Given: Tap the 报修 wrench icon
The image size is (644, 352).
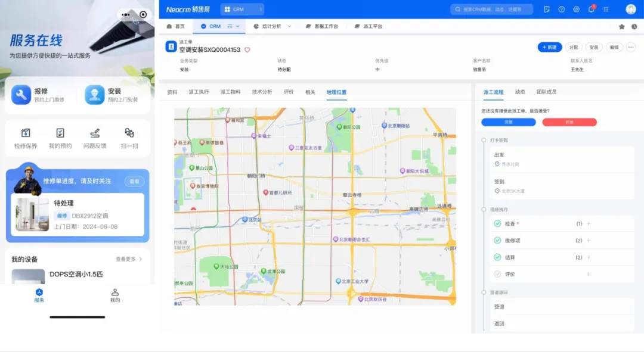Looking at the screenshot, I should click(x=21, y=95).
